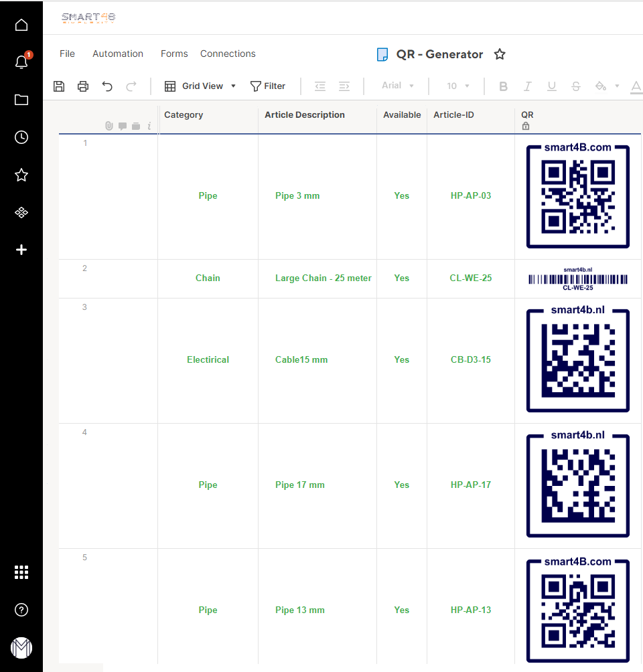Viewport: 643px width, 672px height.
Task: Toggle Bold formatting
Action: point(504,86)
